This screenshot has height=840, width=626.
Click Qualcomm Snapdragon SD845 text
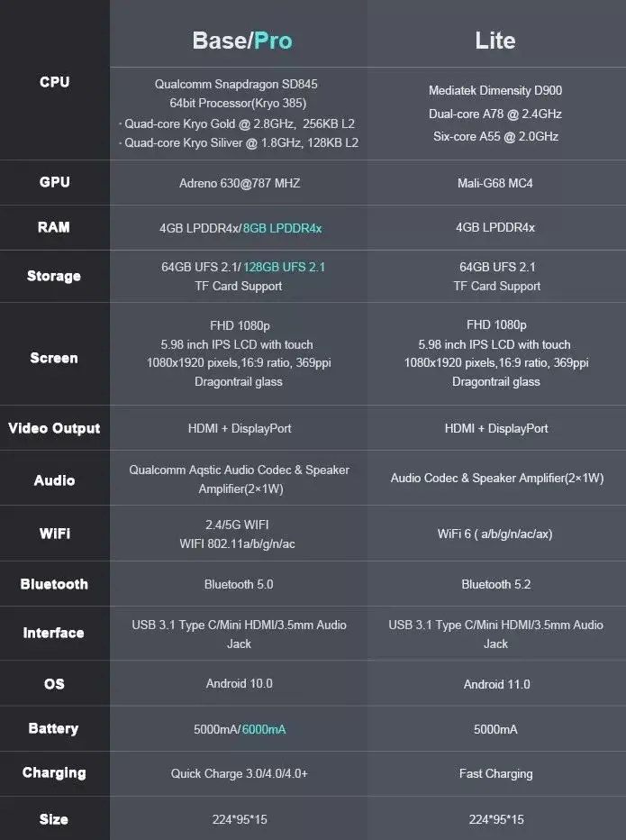(236, 84)
